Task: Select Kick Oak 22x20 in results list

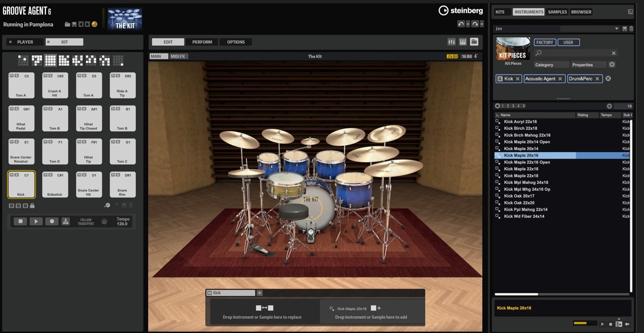Action: [519, 203]
